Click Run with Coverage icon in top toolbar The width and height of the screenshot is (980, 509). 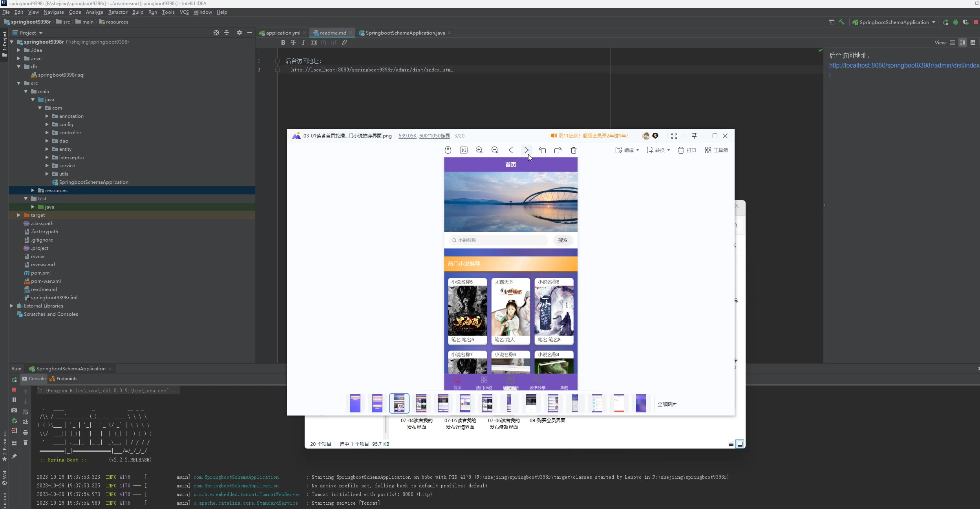pyautogui.click(x=965, y=22)
